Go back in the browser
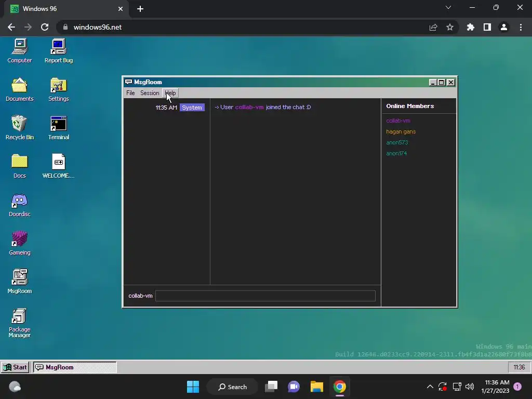 point(11,27)
